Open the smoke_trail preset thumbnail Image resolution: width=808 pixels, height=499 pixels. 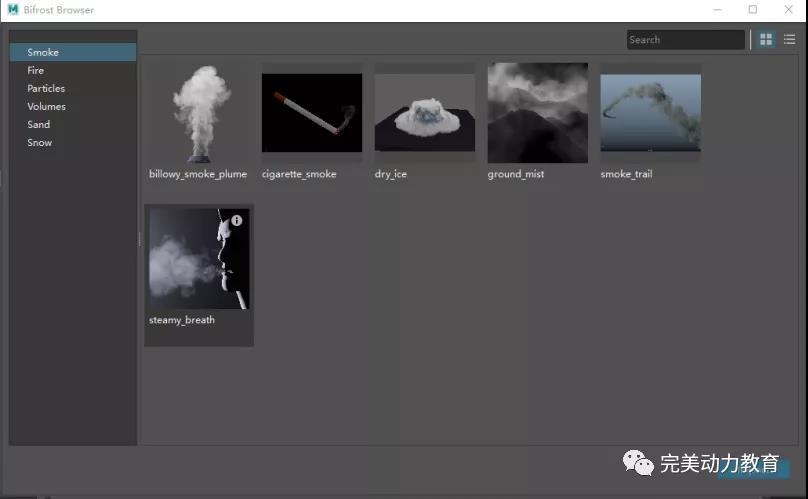click(650, 113)
